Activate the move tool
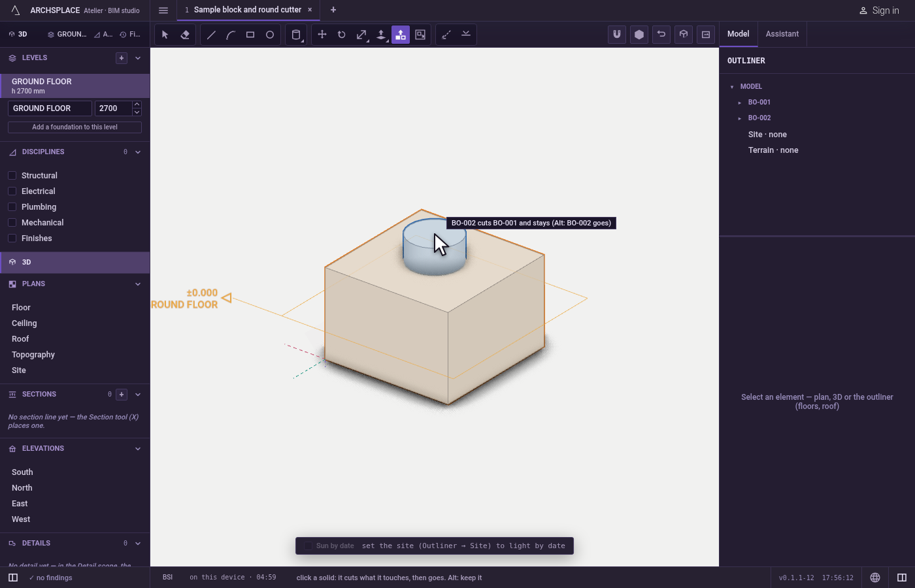Screen dimensions: 915x588 point(322,35)
